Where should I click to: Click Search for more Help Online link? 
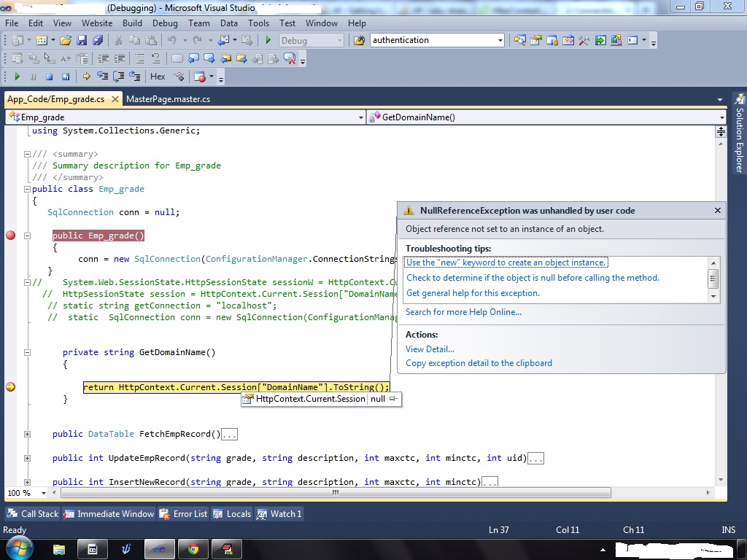(463, 312)
